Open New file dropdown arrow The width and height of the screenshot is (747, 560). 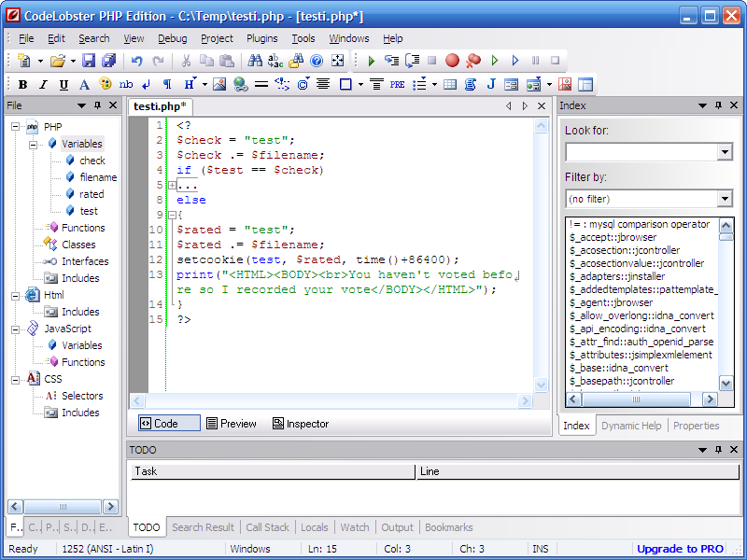click(x=40, y=61)
